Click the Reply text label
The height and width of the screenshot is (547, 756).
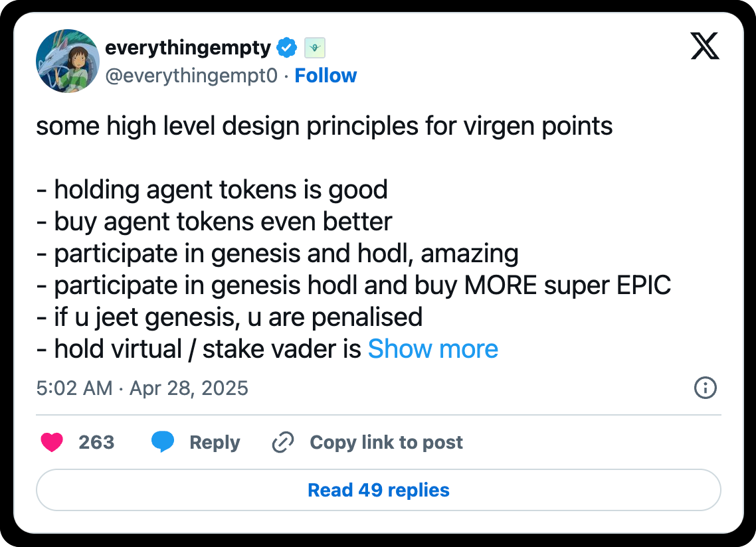[x=215, y=442]
